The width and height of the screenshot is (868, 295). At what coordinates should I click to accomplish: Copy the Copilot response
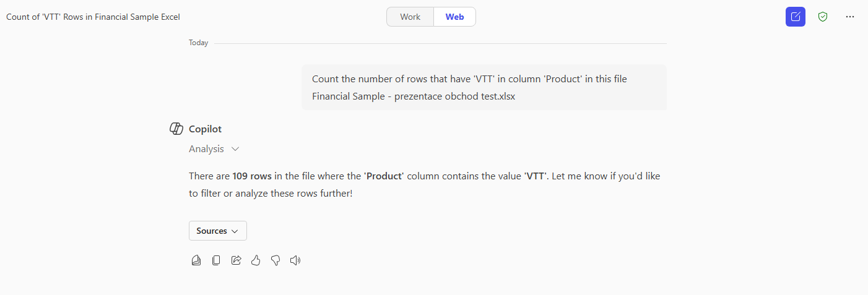[216, 260]
